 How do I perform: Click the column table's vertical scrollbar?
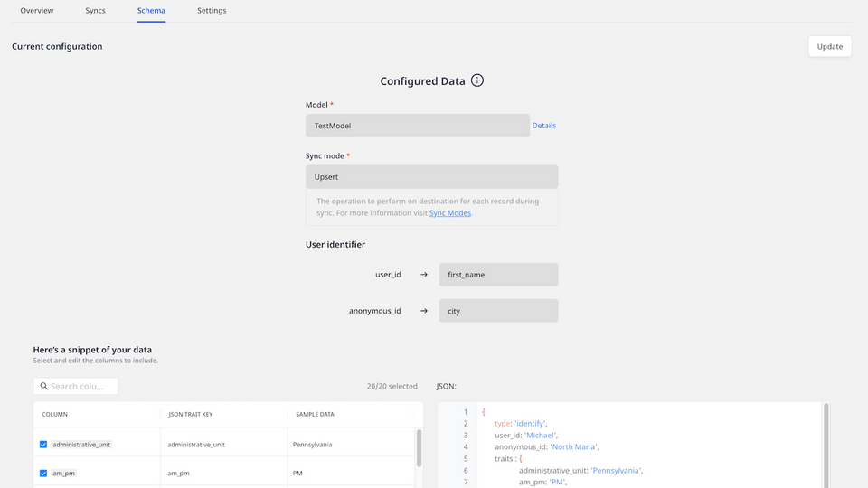click(419, 447)
